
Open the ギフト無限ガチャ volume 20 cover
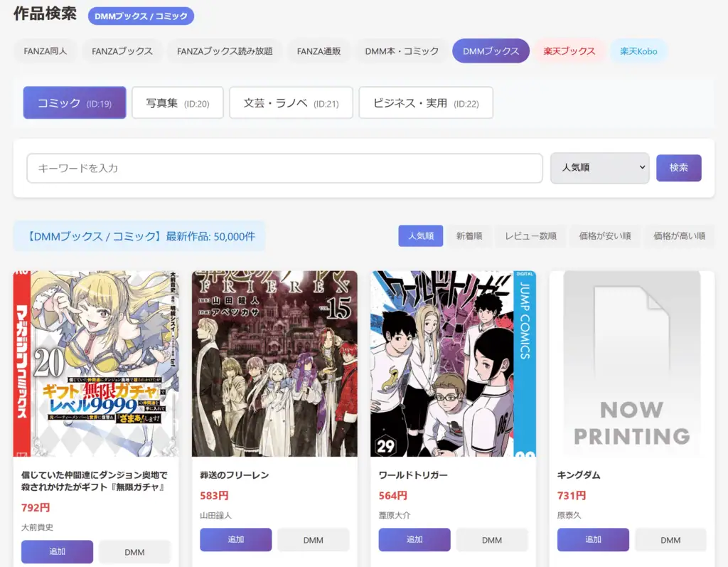click(96, 364)
